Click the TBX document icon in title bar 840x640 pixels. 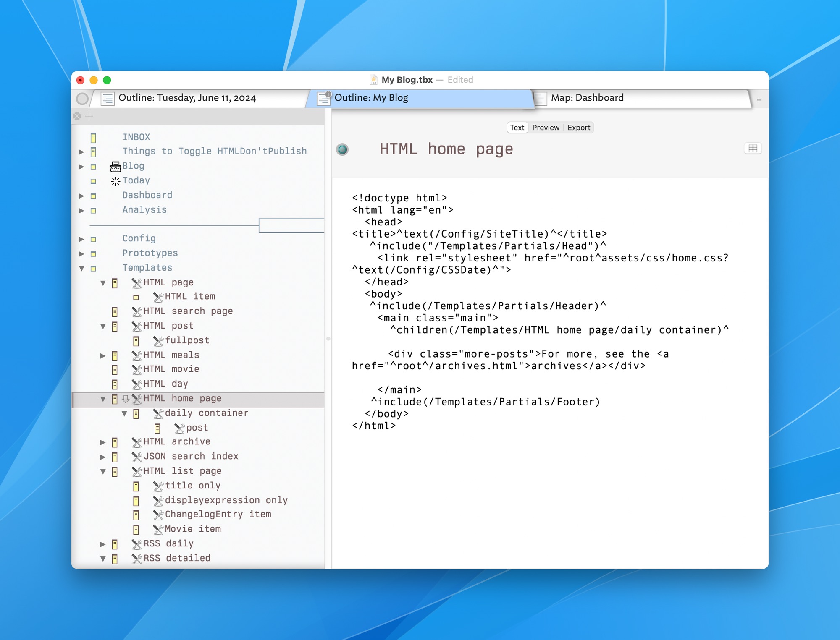tap(373, 80)
